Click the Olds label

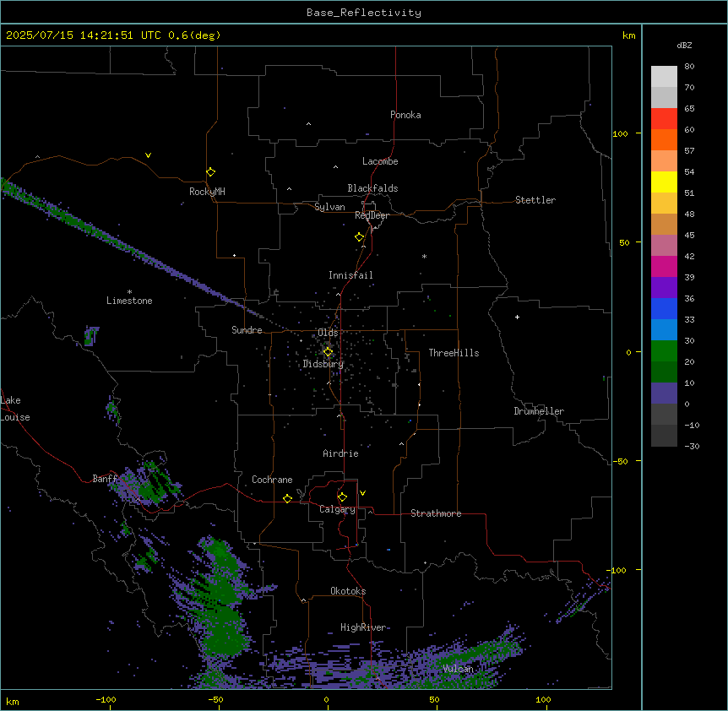point(328,333)
